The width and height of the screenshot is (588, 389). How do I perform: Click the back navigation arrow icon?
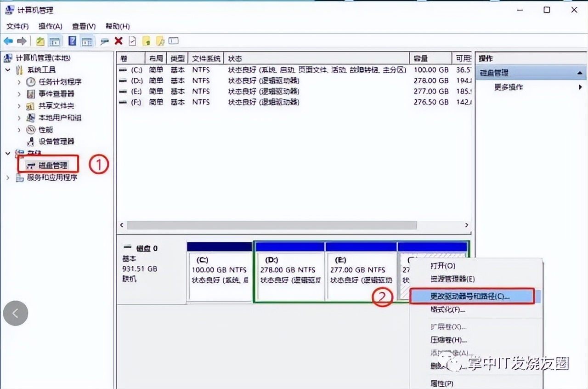pyautogui.click(x=8, y=41)
